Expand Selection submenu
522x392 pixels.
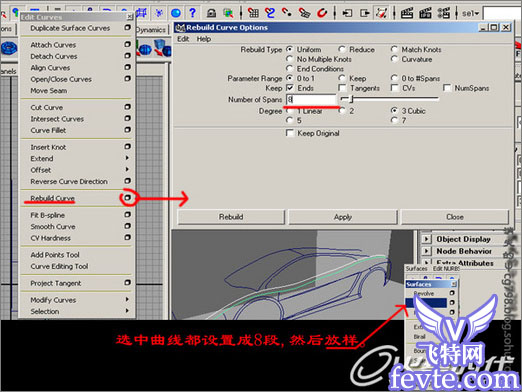pos(127,311)
